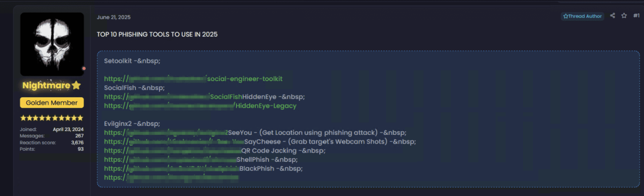This screenshot has height=196, width=644.
Task: Click the link before the QR Code Jacking text
Action: pos(173,151)
